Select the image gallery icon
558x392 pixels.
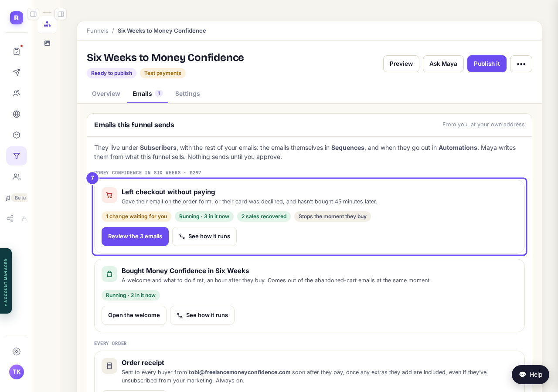pos(47,43)
